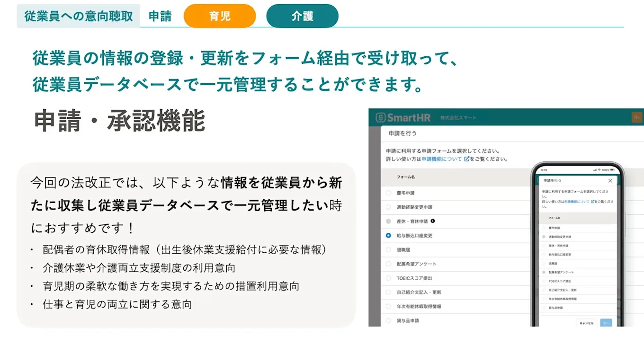Select the 退職届 radio button in desktop list
The width and height of the screenshot is (644, 362).
[x=388, y=249]
